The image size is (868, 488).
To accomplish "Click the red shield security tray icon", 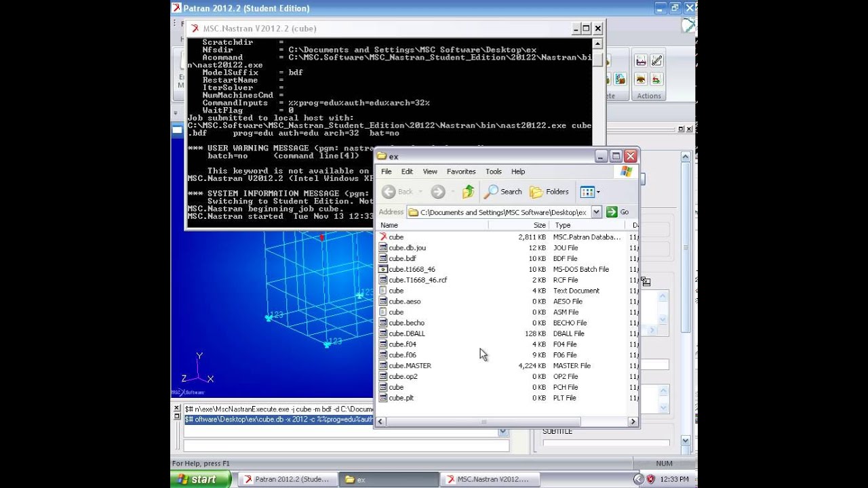I will tap(650, 479).
